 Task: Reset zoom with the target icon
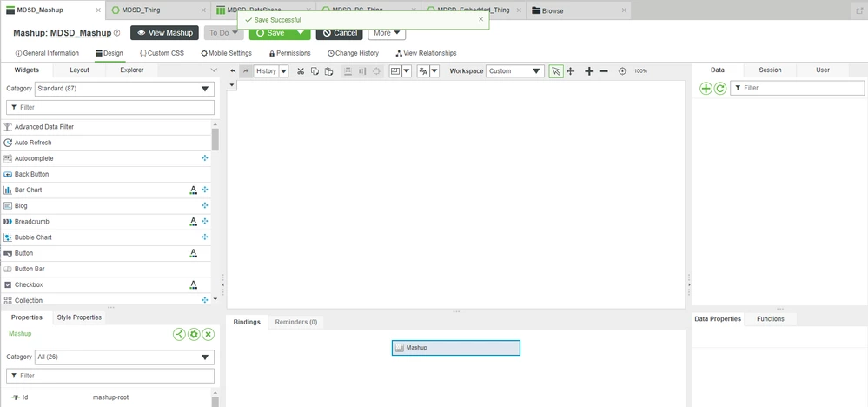[622, 71]
